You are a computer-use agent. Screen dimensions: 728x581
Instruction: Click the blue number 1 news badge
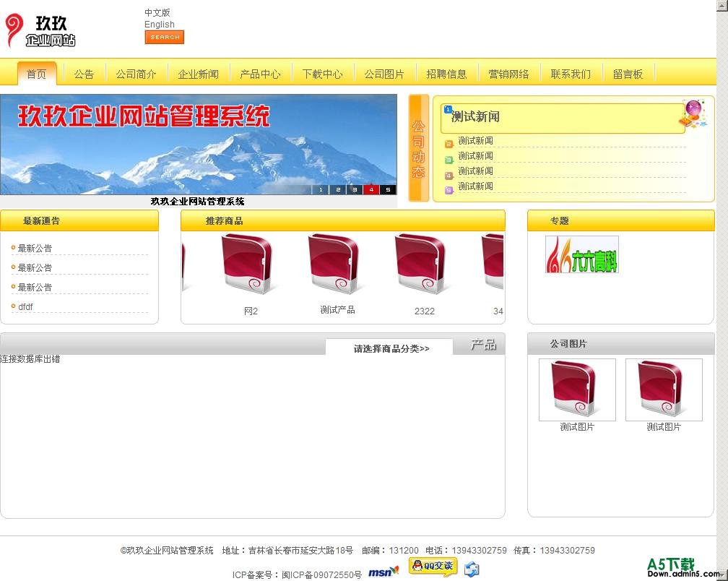[448, 109]
